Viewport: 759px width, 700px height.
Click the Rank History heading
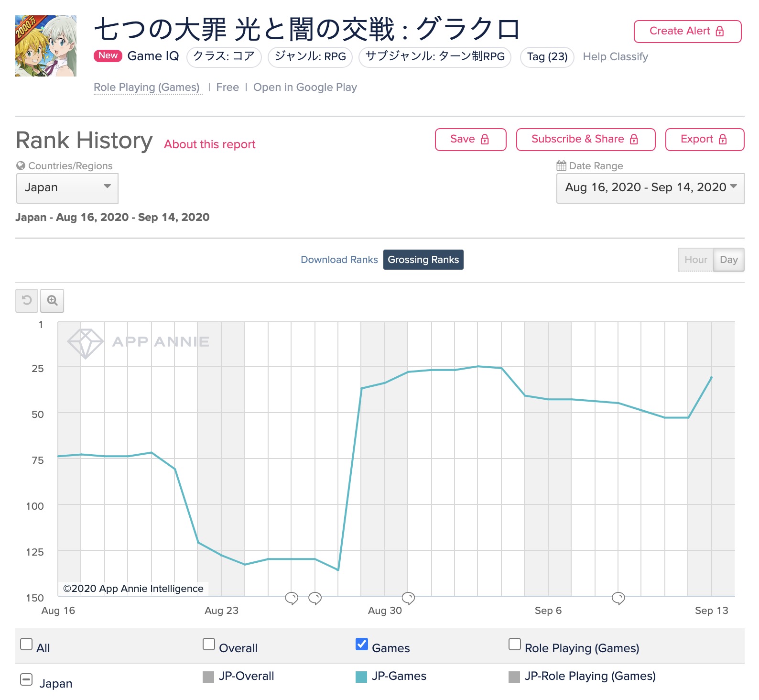tap(84, 141)
